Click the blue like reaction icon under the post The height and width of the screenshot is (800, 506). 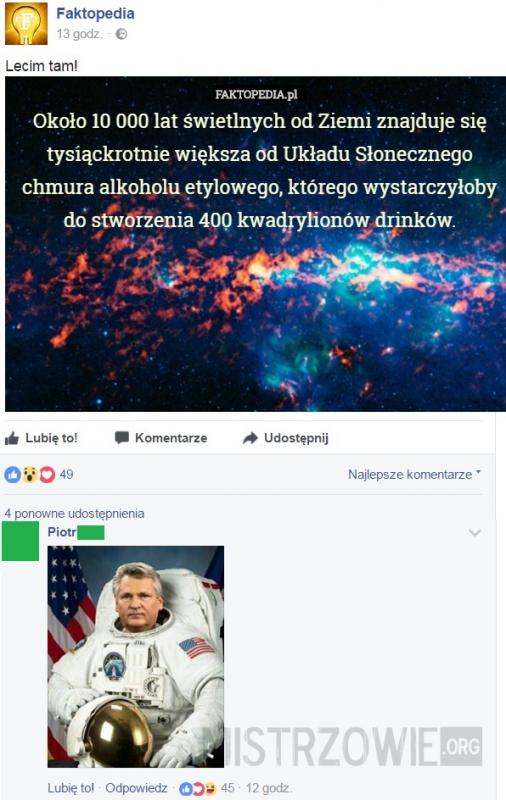(x=12, y=474)
